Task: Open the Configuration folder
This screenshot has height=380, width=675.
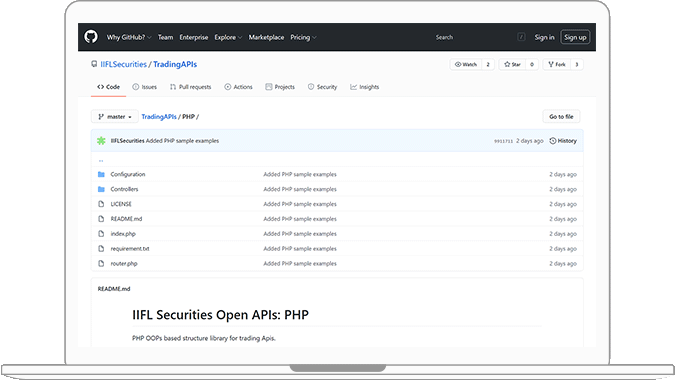Action: click(128, 174)
